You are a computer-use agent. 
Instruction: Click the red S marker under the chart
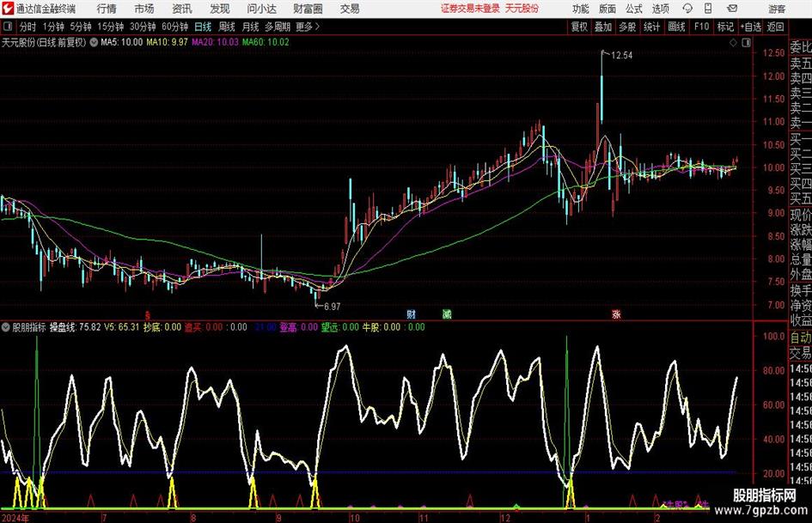click(x=148, y=314)
